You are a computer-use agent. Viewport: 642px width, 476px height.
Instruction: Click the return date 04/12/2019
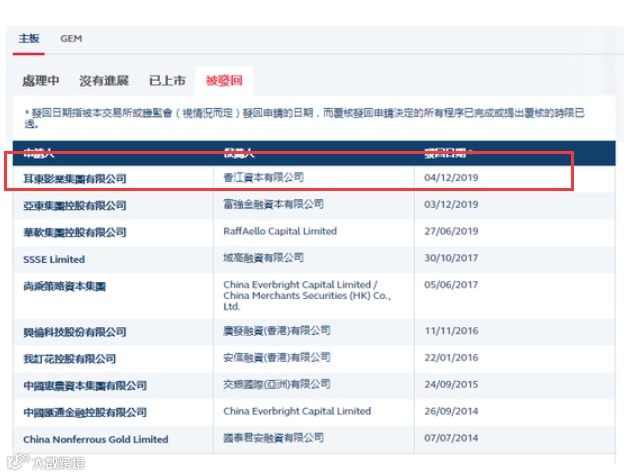pos(451,178)
